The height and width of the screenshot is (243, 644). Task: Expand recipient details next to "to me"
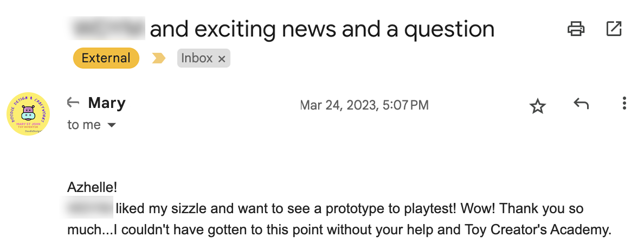(x=112, y=125)
